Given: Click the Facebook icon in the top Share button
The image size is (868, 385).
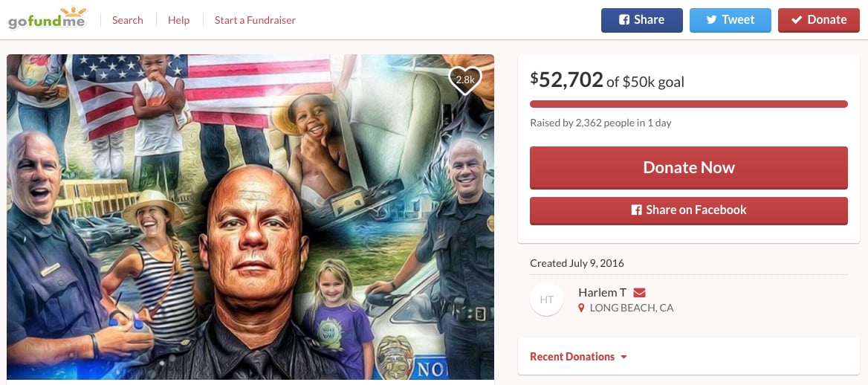Looking at the screenshot, I should 624,20.
